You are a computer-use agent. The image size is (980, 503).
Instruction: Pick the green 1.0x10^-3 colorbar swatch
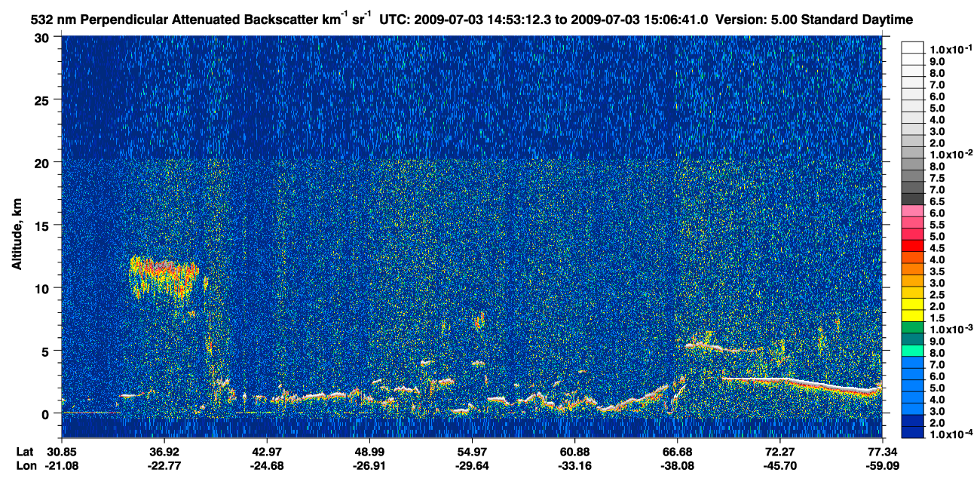[912, 328]
